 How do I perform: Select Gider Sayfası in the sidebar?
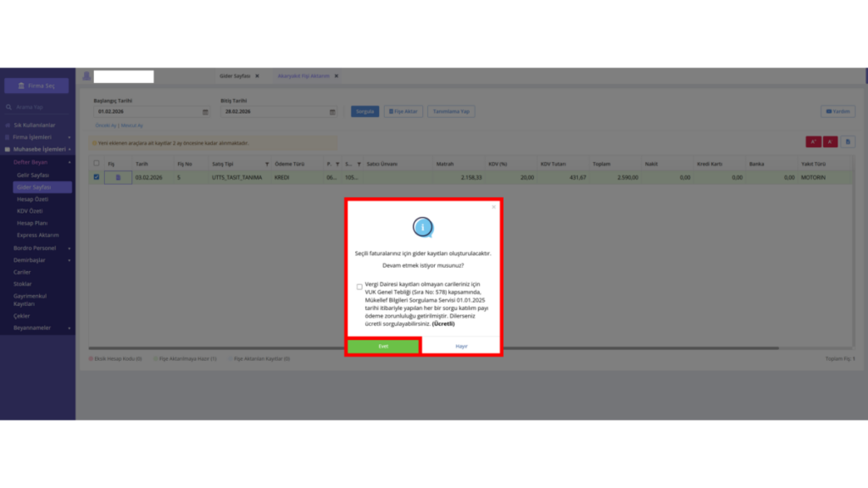click(x=42, y=187)
